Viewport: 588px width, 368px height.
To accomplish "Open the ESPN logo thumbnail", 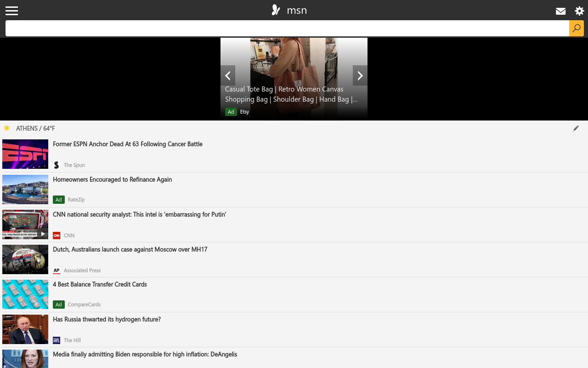I will click(x=25, y=154).
